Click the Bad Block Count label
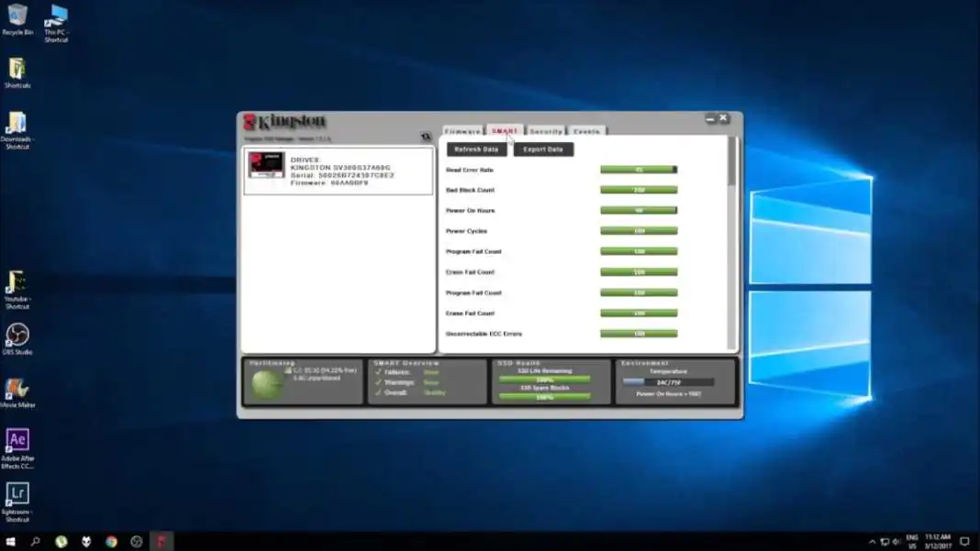The width and height of the screenshot is (980, 551). coord(470,190)
